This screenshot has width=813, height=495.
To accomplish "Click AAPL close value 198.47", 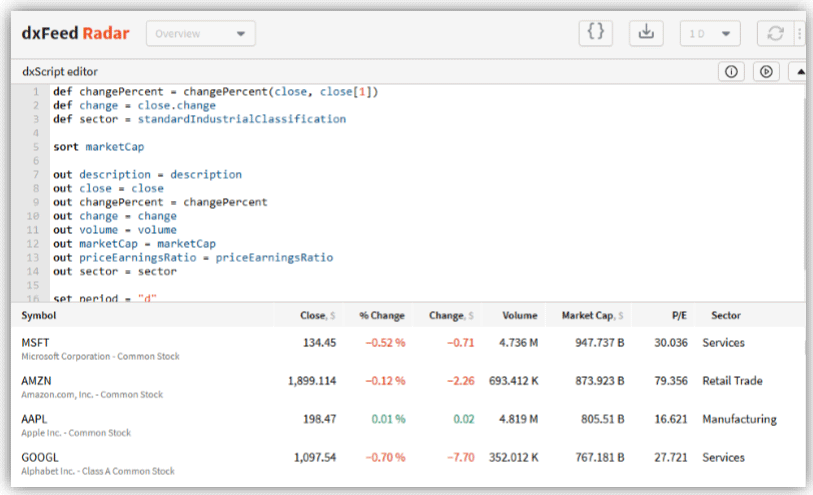I will pos(319,419).
